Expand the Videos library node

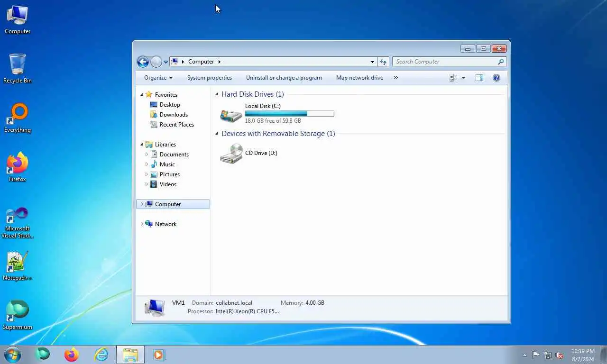point(147,184)
